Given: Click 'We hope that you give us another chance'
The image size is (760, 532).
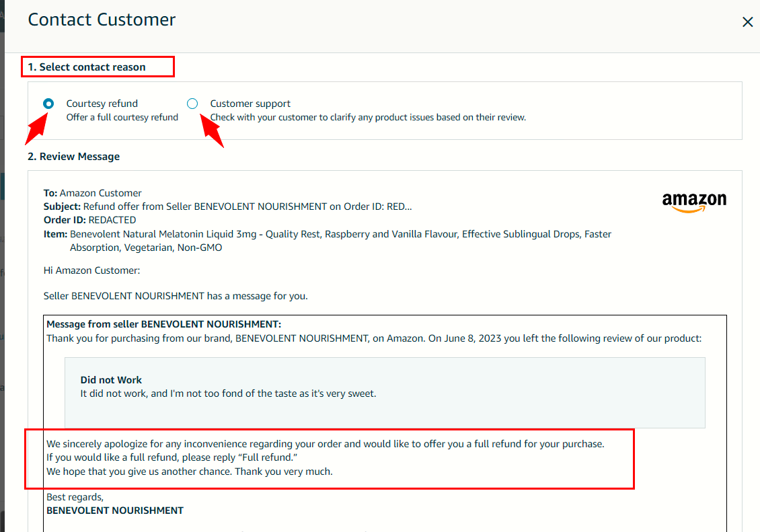Looking at the screenshot, I should (x=190, y=471).
